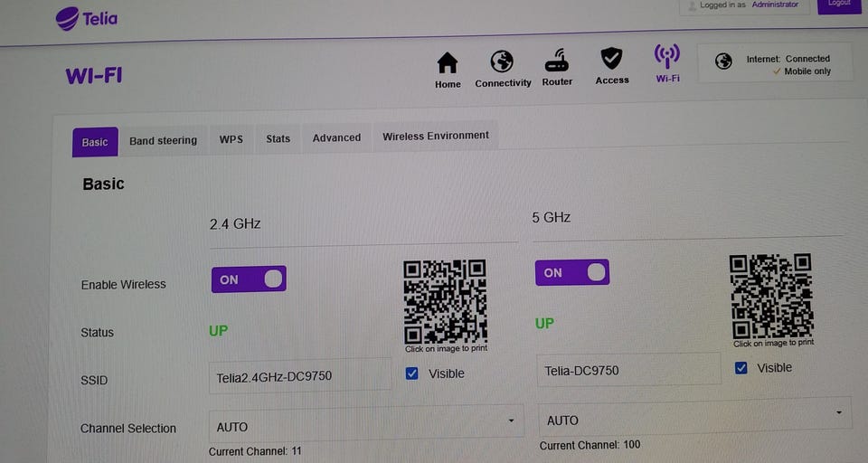Open the Wireless Environment tab
The image size is (868, 463).
tap(435, 136)
